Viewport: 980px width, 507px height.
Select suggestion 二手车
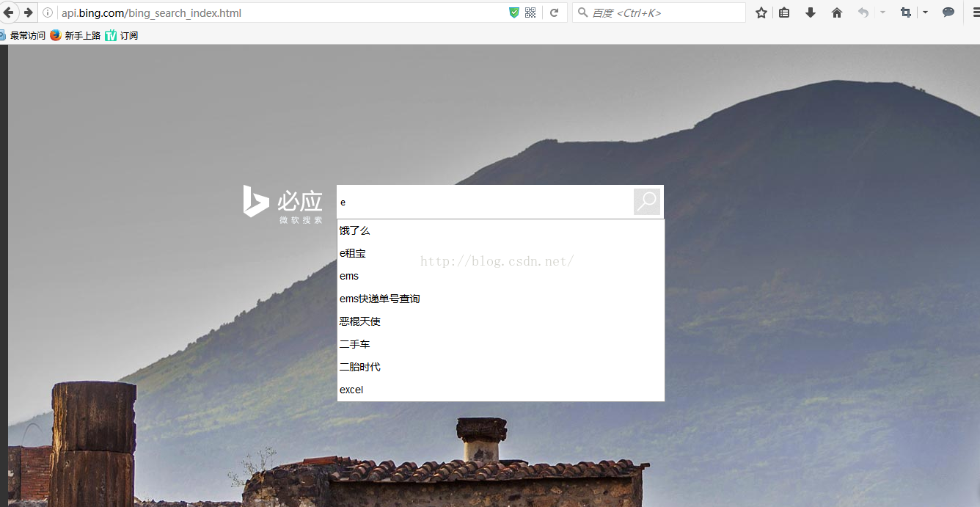point(501,344)
